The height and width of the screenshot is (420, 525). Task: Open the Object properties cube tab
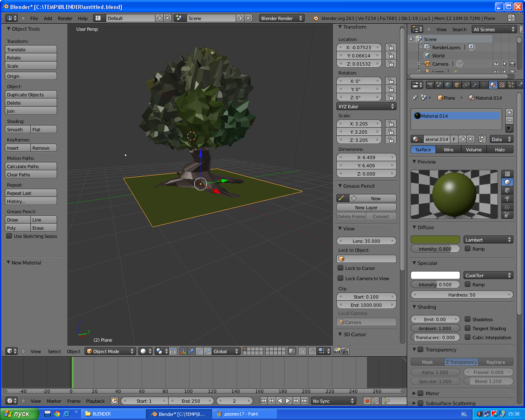pos(457,85)
